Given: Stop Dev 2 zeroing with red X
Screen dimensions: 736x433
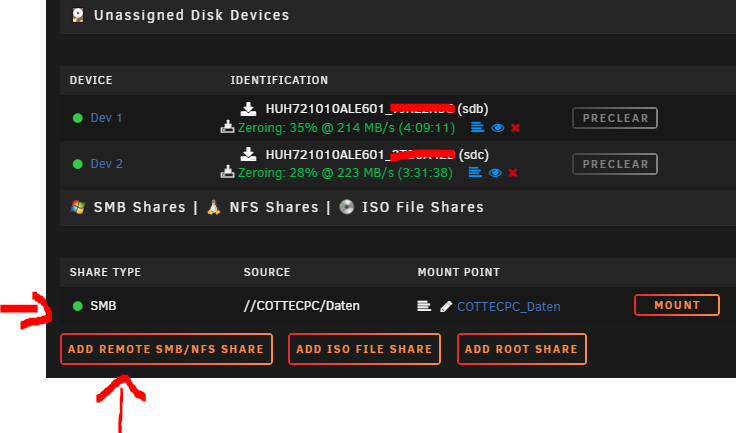Looking at the screenshot, I should (x=513, y=173).
